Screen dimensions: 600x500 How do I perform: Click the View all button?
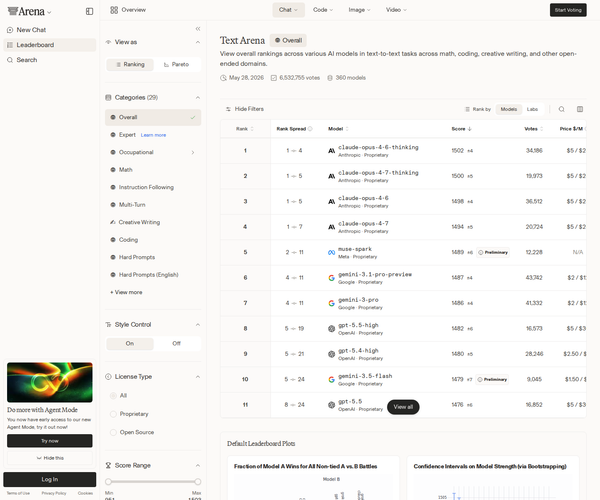[x=403, y=407]
